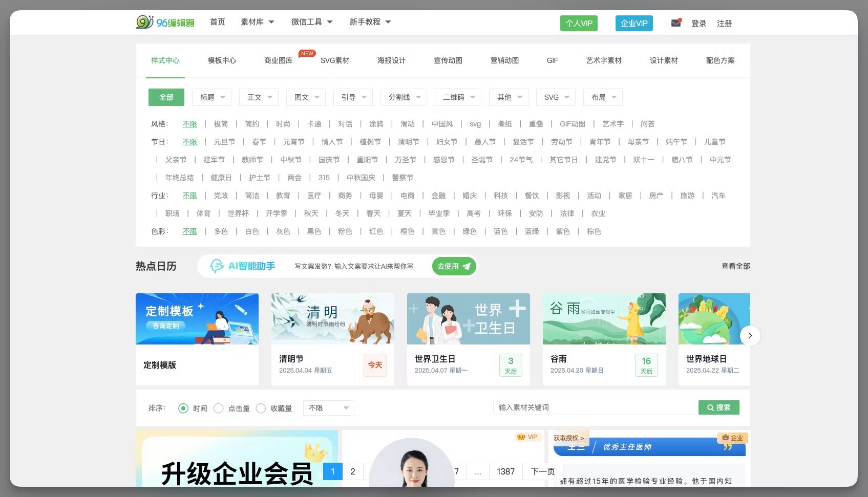This screenshot has width=868, height=497.
Task: Open the 其他 category dropdown
Action: [x=509, y=97]
